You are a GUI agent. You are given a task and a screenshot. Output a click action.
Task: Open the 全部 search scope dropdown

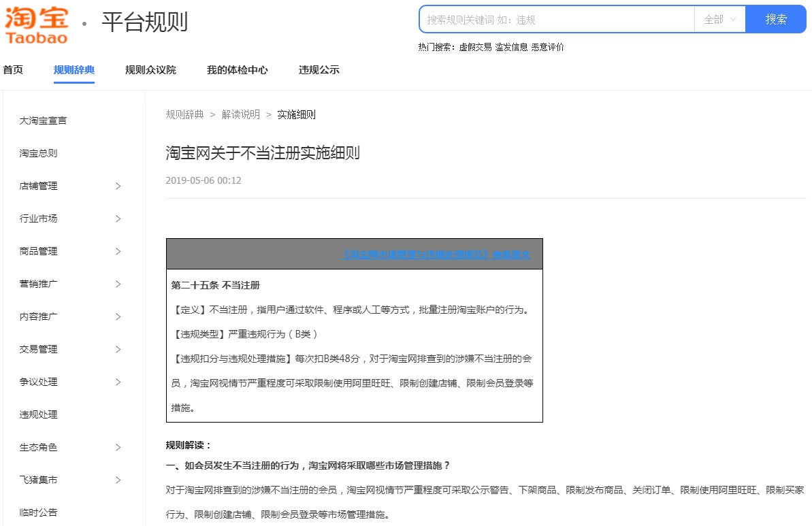tap(720, 20)
